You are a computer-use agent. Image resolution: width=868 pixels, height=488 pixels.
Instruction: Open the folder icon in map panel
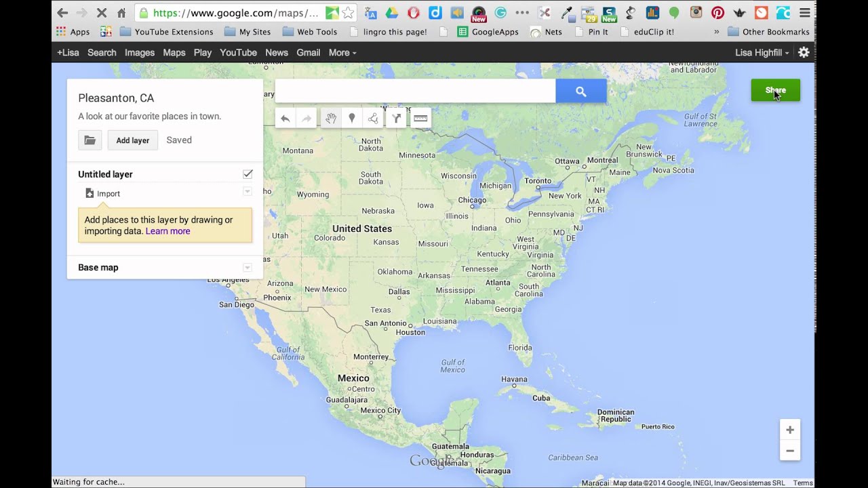coord(90,140)
